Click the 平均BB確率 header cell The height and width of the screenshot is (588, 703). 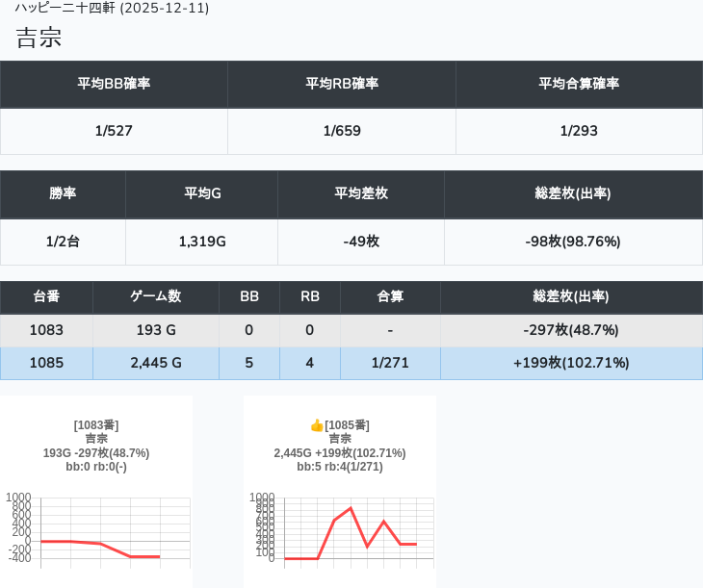(114, 84)
